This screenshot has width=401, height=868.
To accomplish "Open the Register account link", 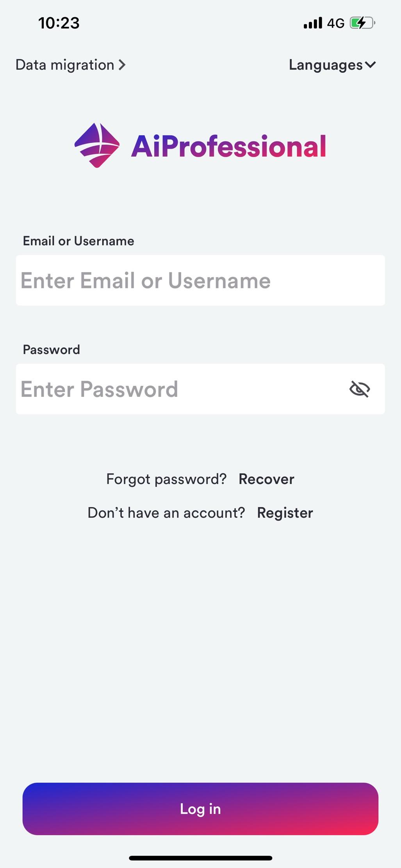I will pyautogui.click(x=285, y=513).
